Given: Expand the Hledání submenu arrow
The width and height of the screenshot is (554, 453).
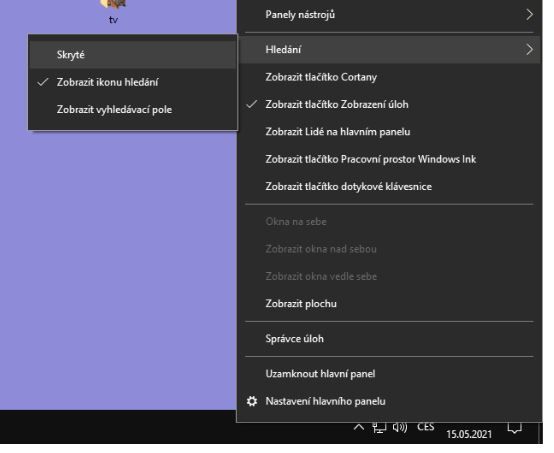Looking at the screenshot, I should pos(529,49).
